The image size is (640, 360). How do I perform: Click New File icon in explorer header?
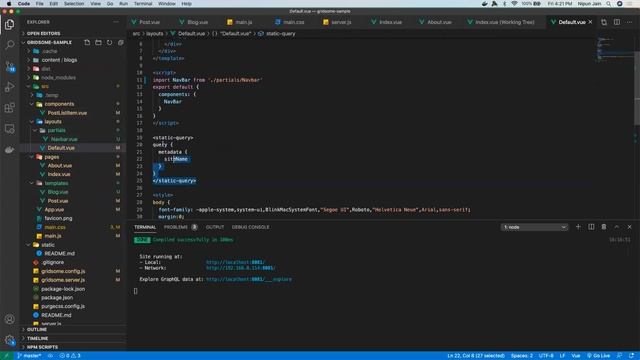[x=87, y=42]
